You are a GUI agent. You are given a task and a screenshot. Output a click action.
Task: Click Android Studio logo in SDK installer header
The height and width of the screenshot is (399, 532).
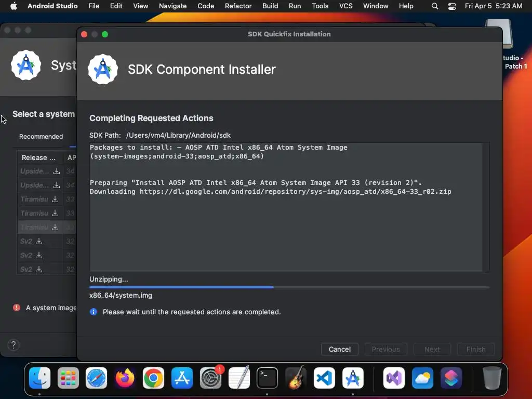click(x=103, y=69)
